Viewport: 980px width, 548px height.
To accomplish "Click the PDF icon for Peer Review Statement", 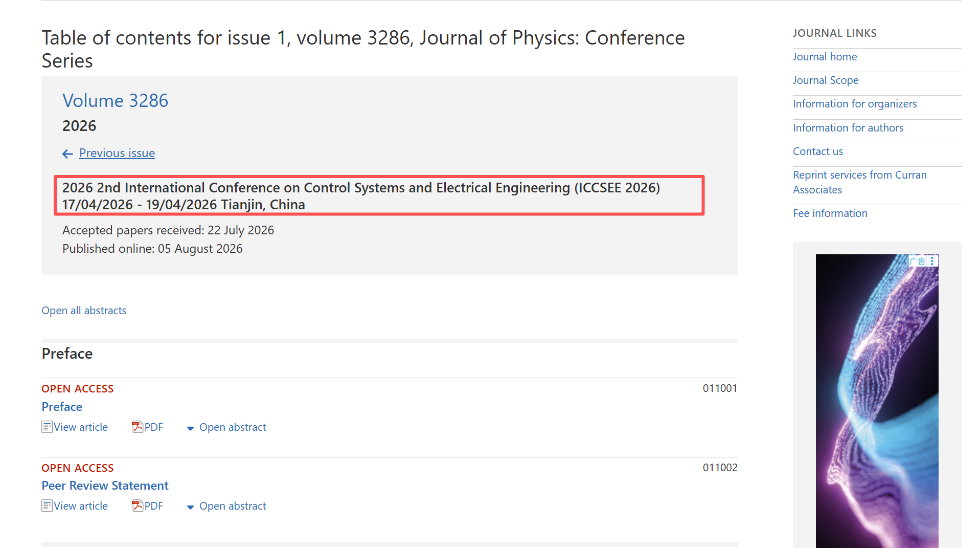I will (x=137, y=506).
